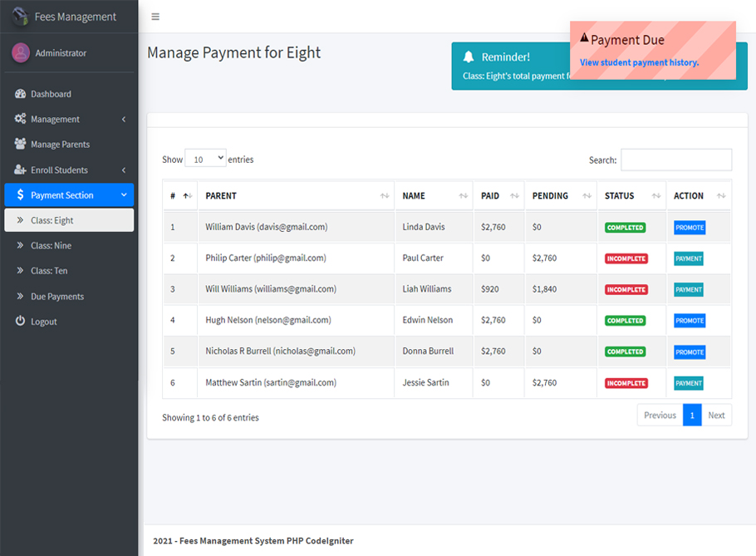Click PAYMENT button for Jessie Sartin
756x556 pixels.
coord(689,383)
